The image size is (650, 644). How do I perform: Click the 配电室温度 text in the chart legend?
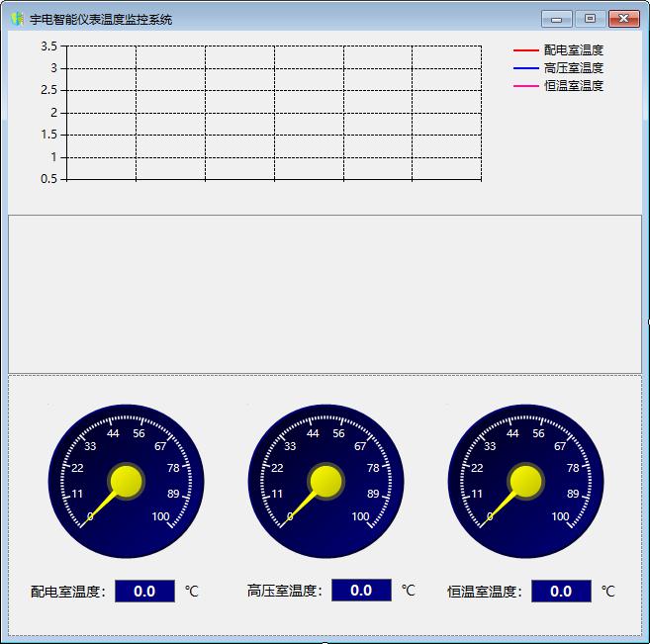coord(573,49)
